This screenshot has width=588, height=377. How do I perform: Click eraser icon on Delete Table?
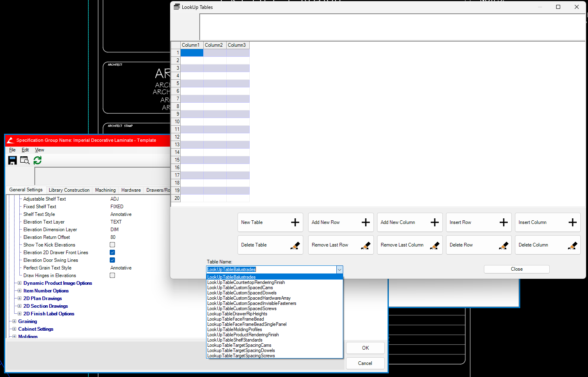pos(295,245)
